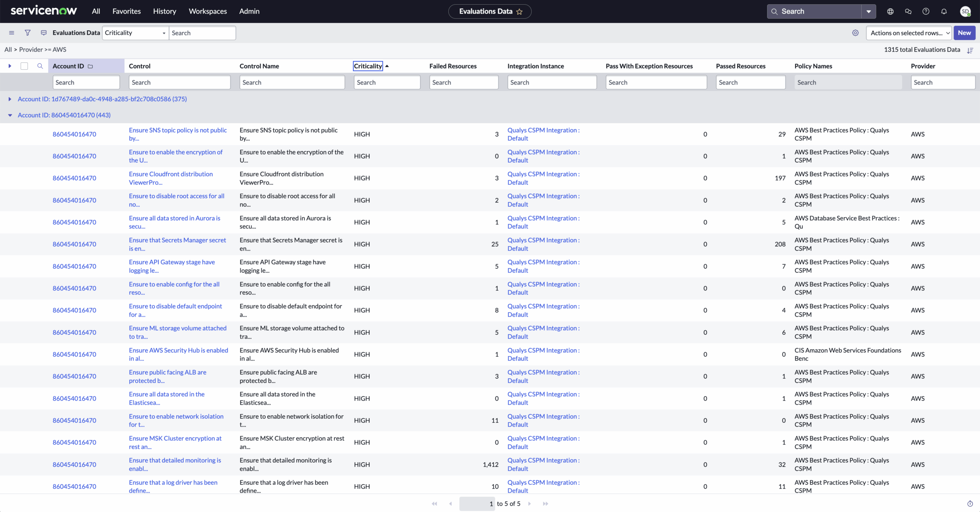
Task: Open list personalization gear icon
Action: coord(855,33)
